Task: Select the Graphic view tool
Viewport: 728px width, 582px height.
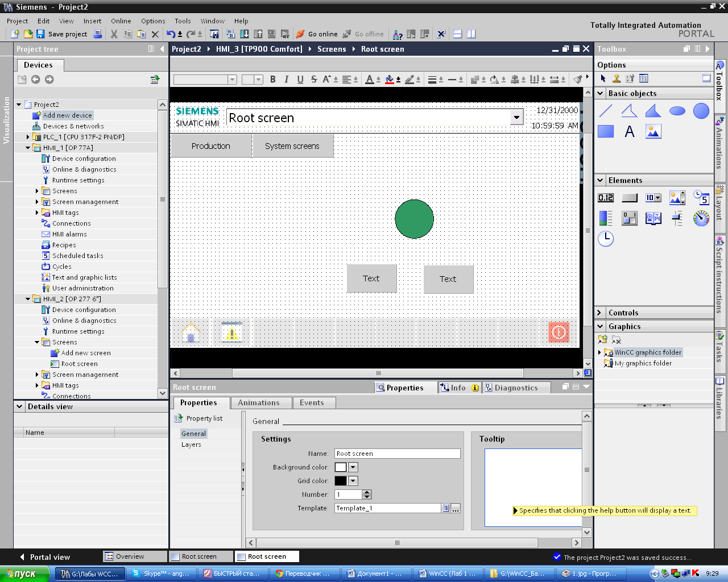Action: pos(653,132)
